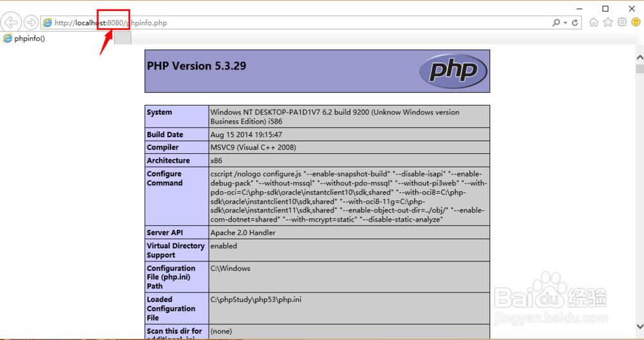Open Favorites star icon
This screenshot has width=644, height=340.
(x=608, y=22)
